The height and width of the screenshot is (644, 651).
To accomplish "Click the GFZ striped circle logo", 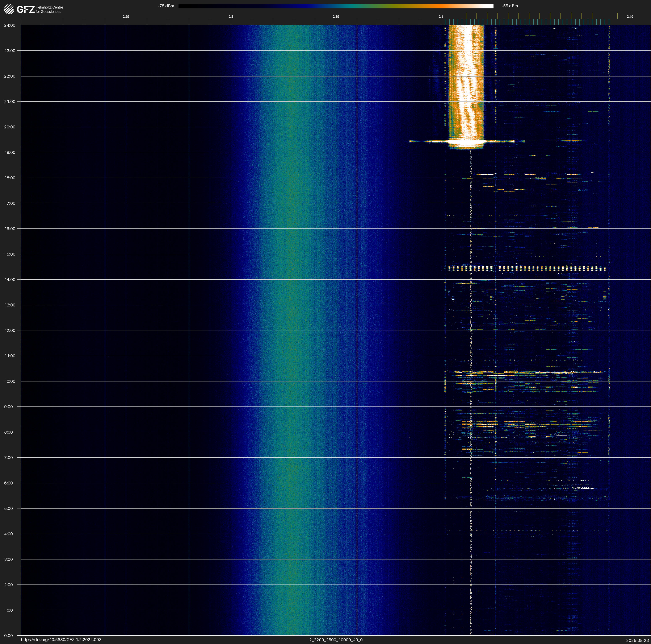I will pos(9,9).
